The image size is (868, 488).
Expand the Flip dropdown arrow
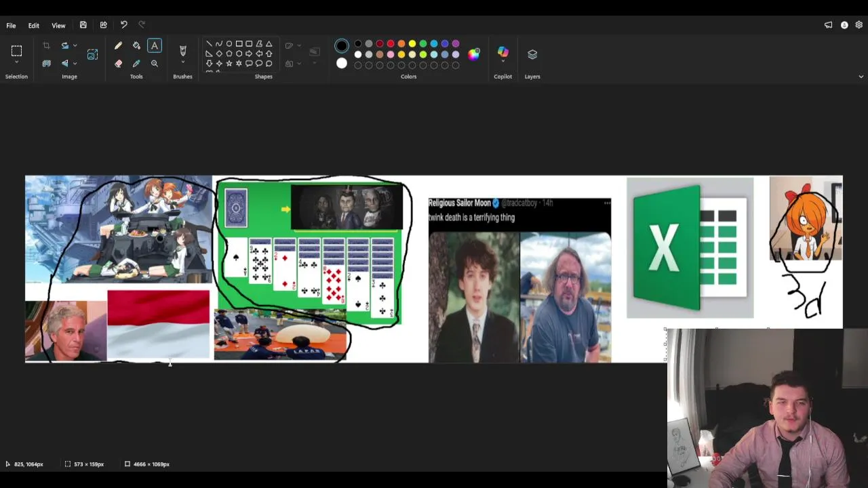(75, 63)
